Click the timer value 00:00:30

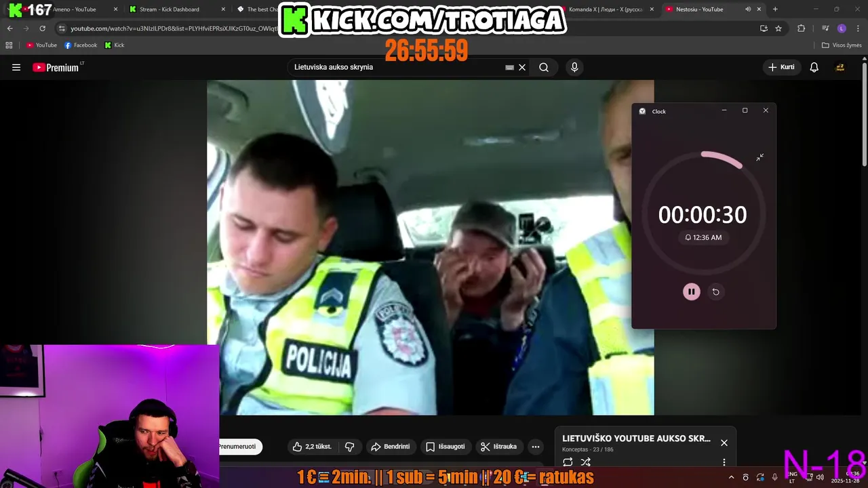point(703,215)
